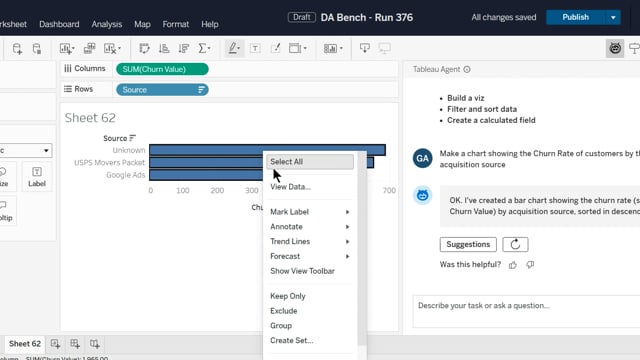The image size is (640, 360).
Task: Click the Totals sigma icon
Action: coord(202,49)
